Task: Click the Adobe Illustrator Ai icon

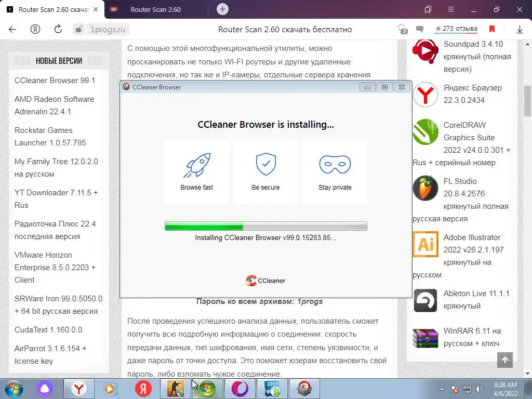Action: click(425, 244)
